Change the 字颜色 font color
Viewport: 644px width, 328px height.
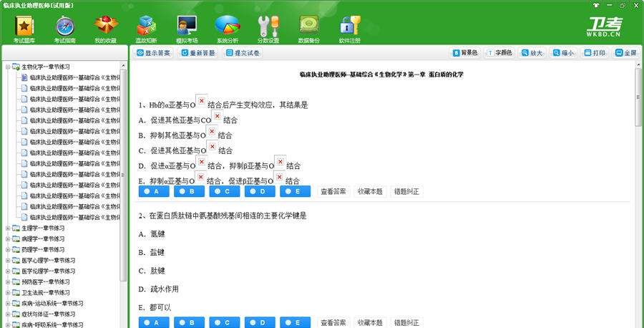[500, 52]
